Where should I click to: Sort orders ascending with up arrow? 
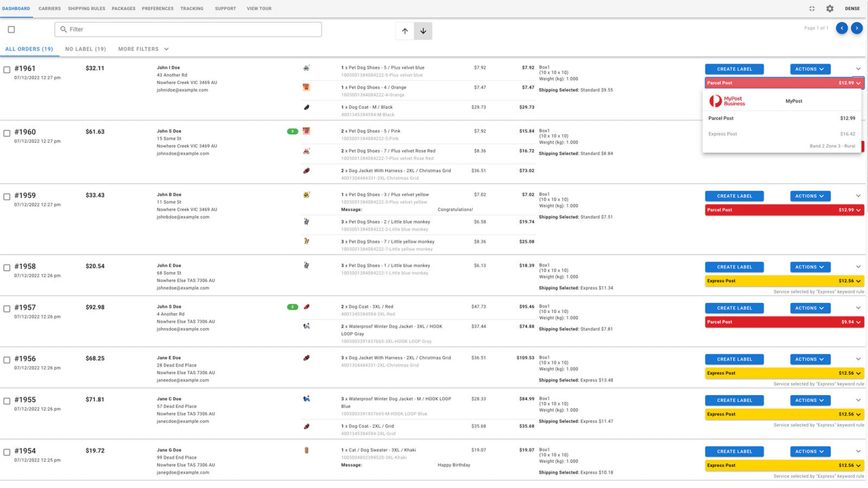coord(404,30)
